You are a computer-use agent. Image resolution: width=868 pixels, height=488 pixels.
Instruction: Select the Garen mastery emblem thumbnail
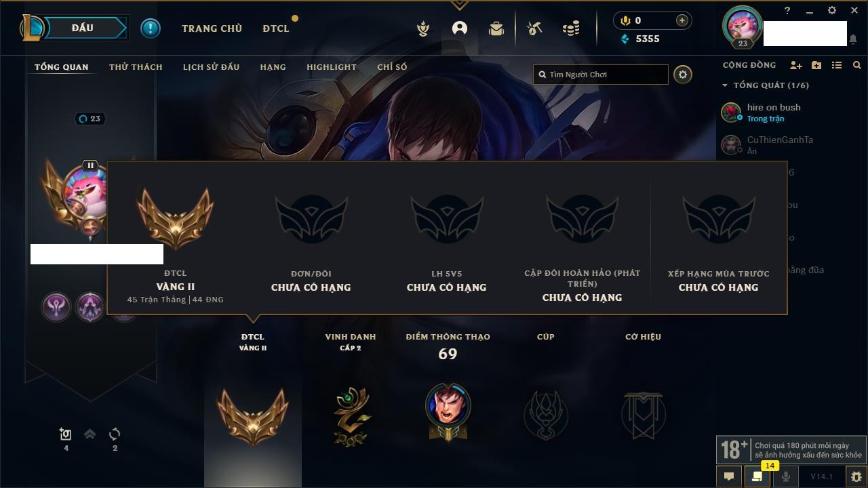448,412
